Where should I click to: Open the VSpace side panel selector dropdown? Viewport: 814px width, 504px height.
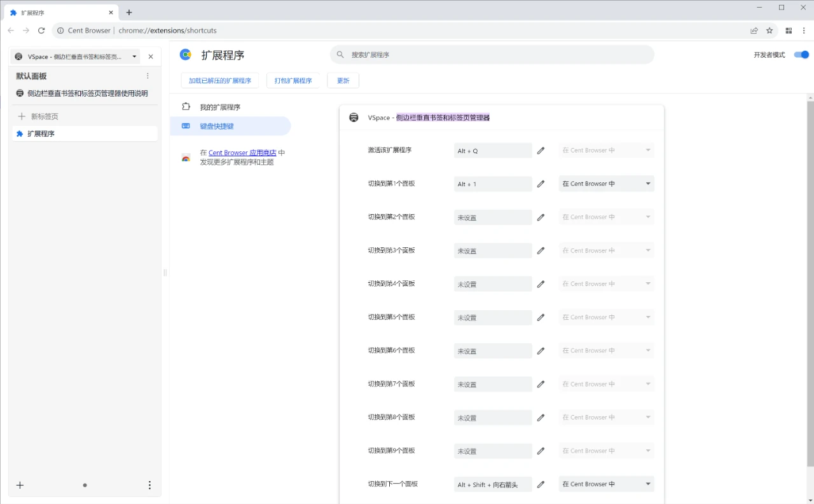point(76,57)
